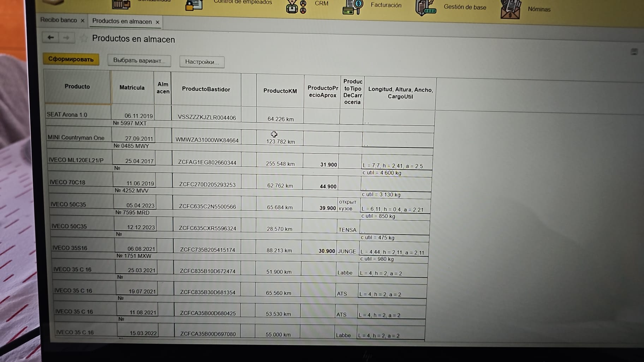This screenshot has height=362, width=644.
Task: Click the print icon at right edge
Action: point(634,52)
